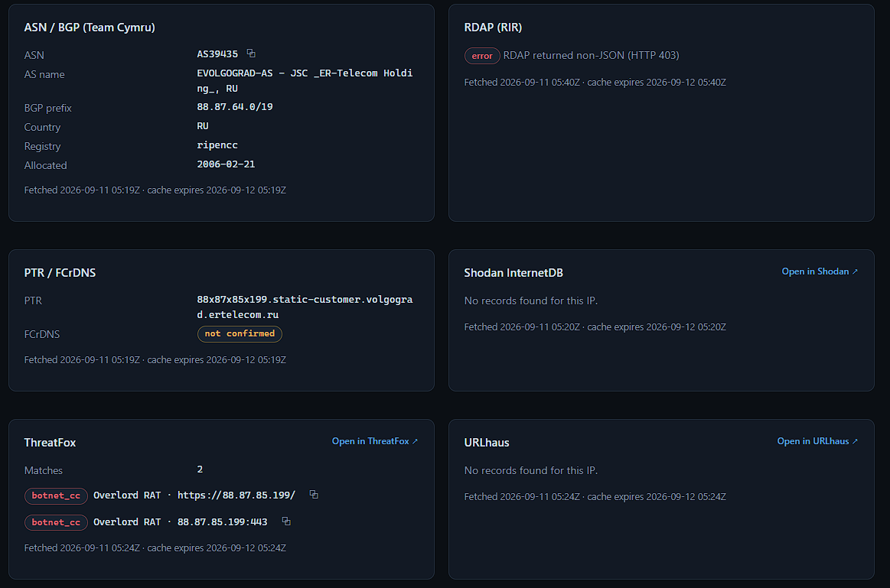The height and width of the screenshot is (588, 890).
Task: Click the 'BGP prefix' field label
Action: coord(47,108)
